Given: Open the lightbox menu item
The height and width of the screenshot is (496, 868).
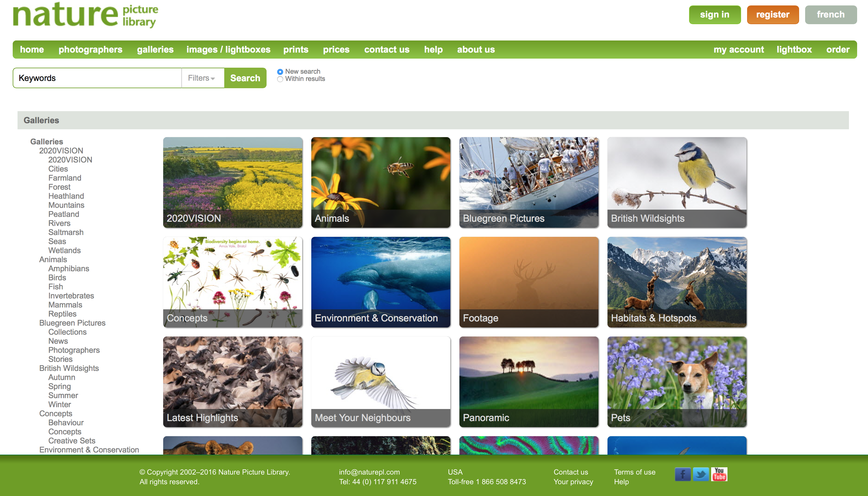Looking at the screenshot, I should [794, 50].
